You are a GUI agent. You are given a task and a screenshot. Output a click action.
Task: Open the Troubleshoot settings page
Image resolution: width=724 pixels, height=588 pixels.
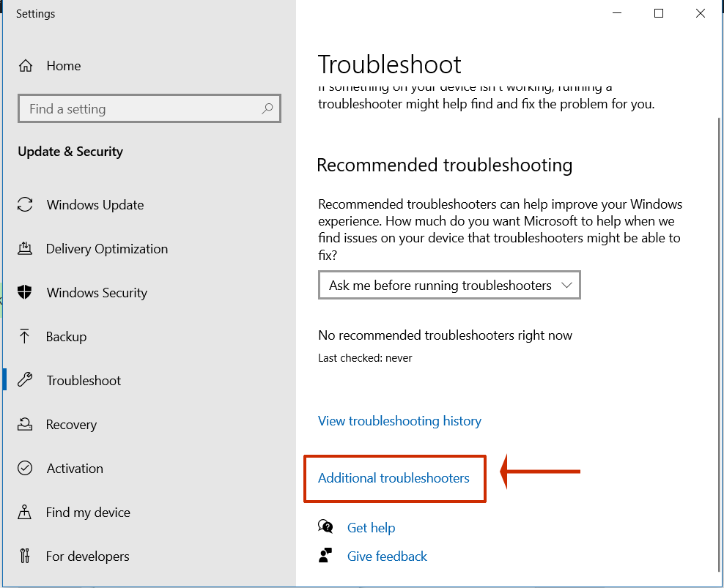click(84, 381)
